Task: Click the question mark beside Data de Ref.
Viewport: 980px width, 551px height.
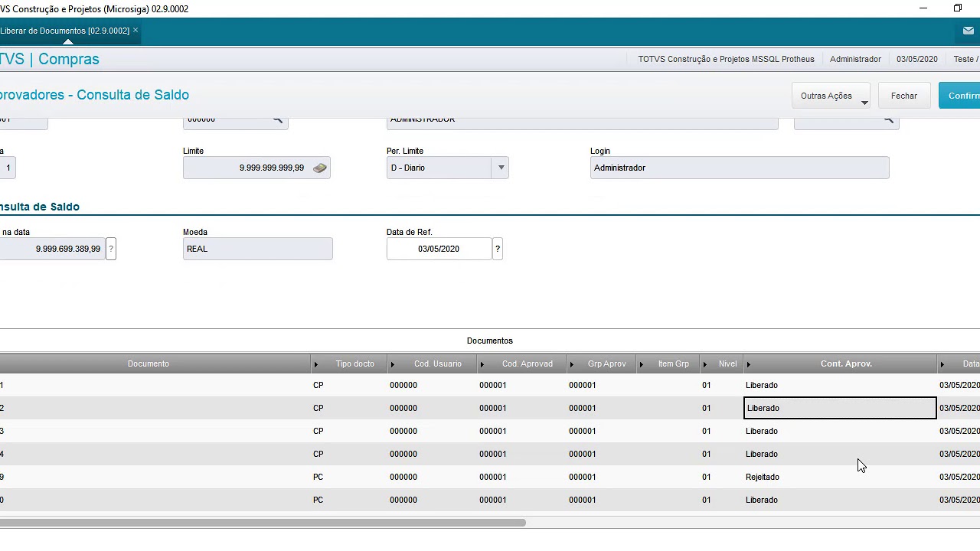Action: coord(498,249)
